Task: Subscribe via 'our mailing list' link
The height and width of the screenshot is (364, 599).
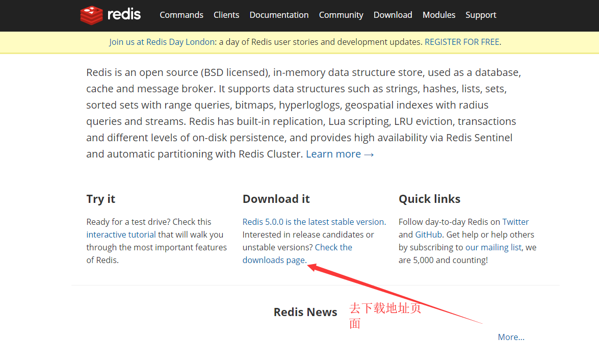Action: pyautogui.click(x=493, y=247)
